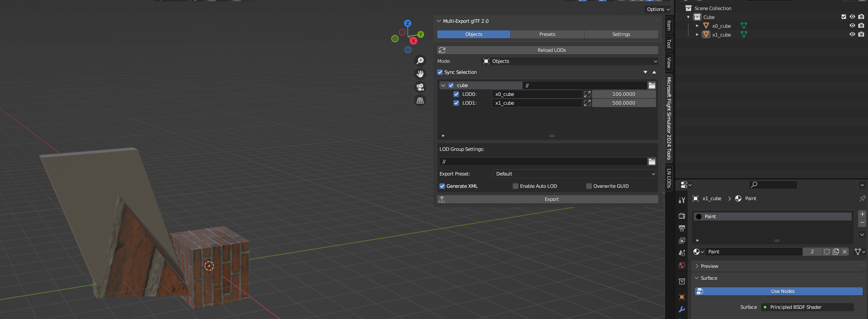Click the LOD1 500.0000 value field
This screenshot has width=868, height=319.
coord(623,103)
